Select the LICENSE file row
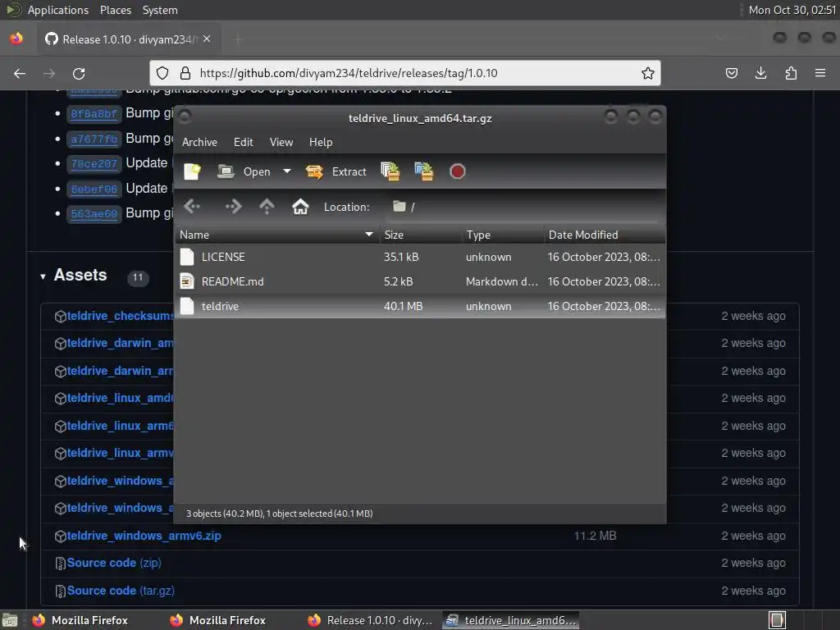Screen dimensions: 840x630 click(x=420, y=257)
